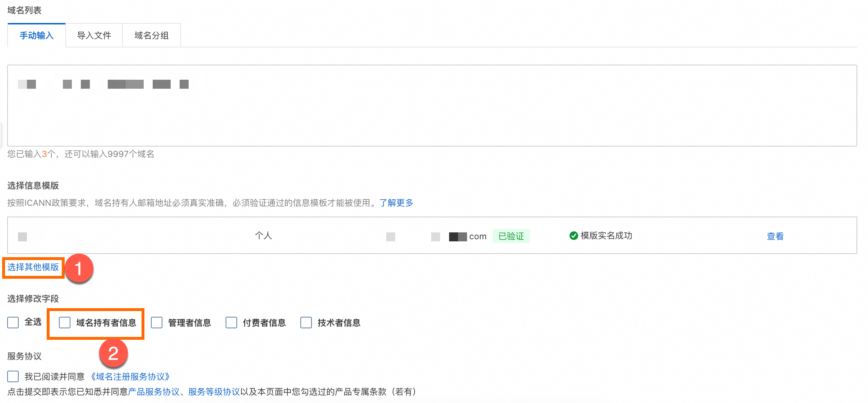Click the green check icon beside 模版实名成功

[x=574, y=236]
